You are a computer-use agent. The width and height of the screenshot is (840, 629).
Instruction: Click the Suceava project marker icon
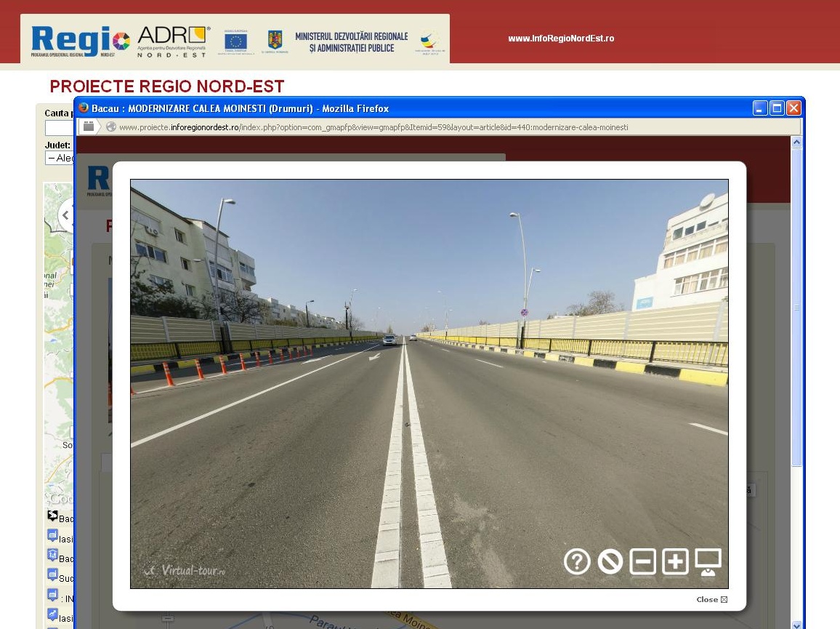[x=52, y=575]
